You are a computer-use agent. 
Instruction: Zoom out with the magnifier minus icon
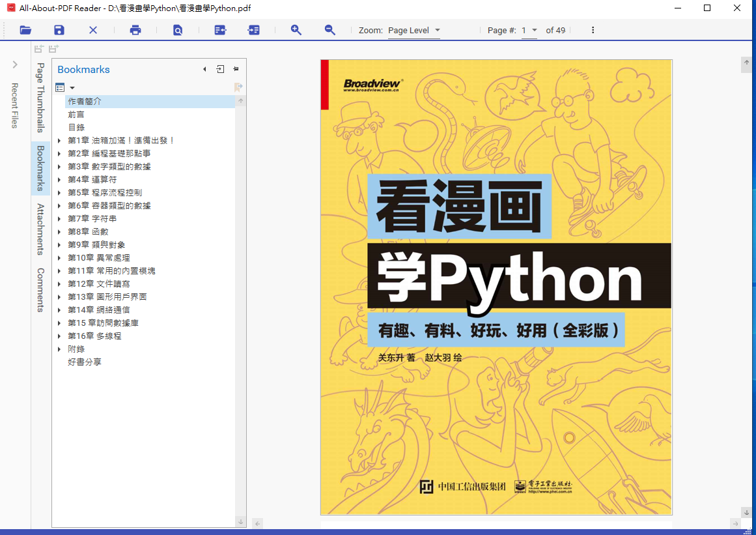pyautogui.click(x=330, y=30)
